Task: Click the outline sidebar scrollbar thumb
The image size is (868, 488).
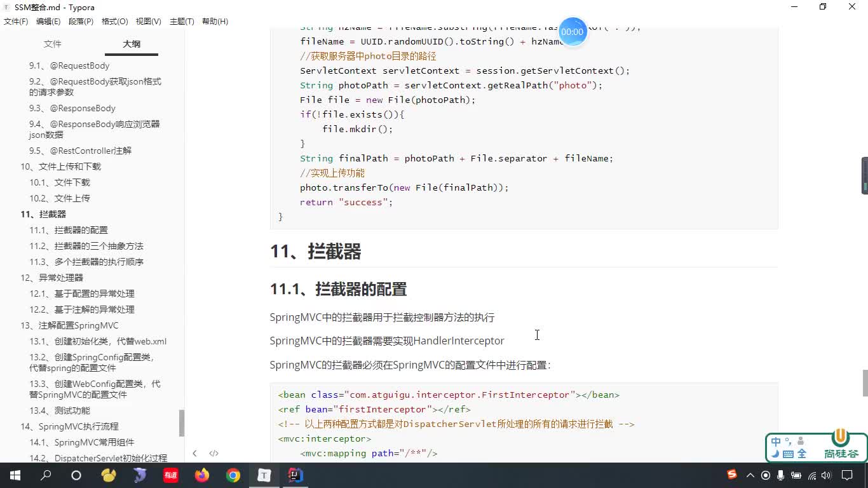Action: (182, 423)
